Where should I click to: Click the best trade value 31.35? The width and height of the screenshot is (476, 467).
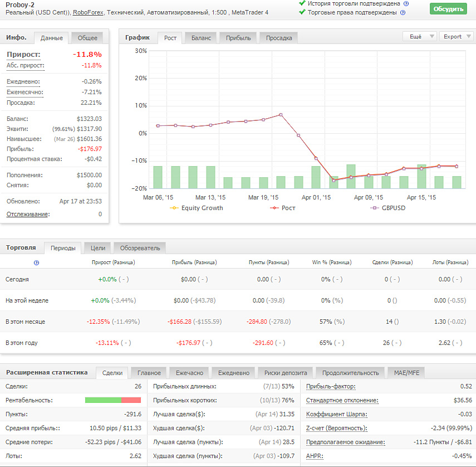pos(287,414)
